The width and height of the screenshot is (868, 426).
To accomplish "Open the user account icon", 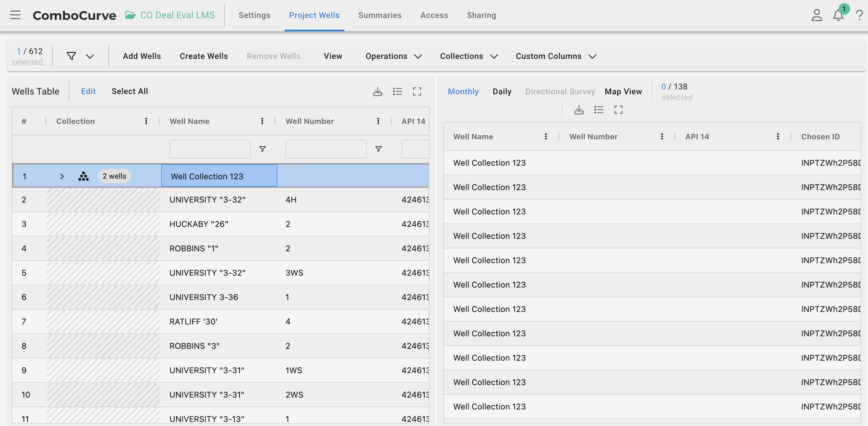I will point(816,15).
